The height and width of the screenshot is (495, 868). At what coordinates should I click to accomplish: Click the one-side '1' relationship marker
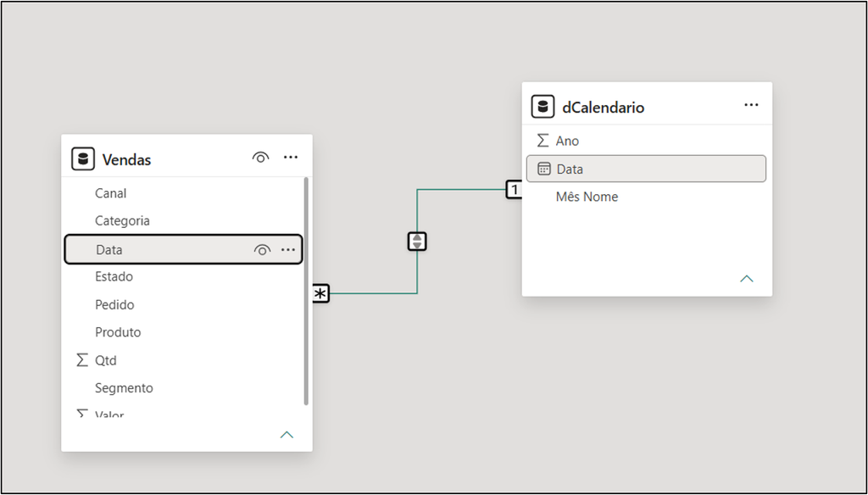515,190
